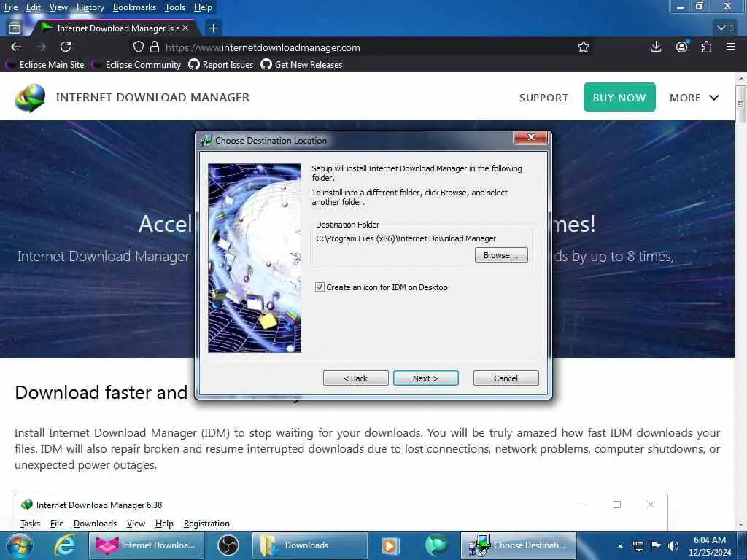The width and height of the screenshot is (747, 560).
Task: Open Firefox History menu
Action: click(90, 7)
